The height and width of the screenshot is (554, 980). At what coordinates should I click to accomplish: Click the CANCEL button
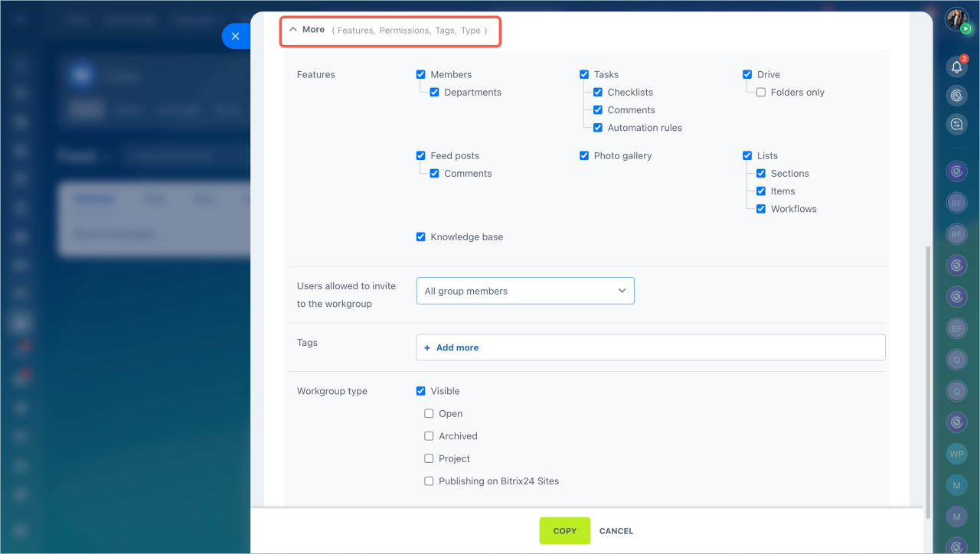point(616,531)
